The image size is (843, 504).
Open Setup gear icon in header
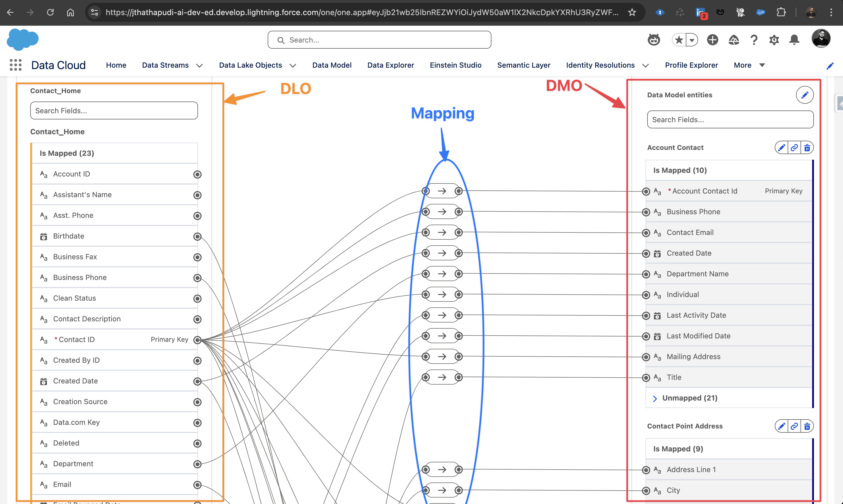774,40
